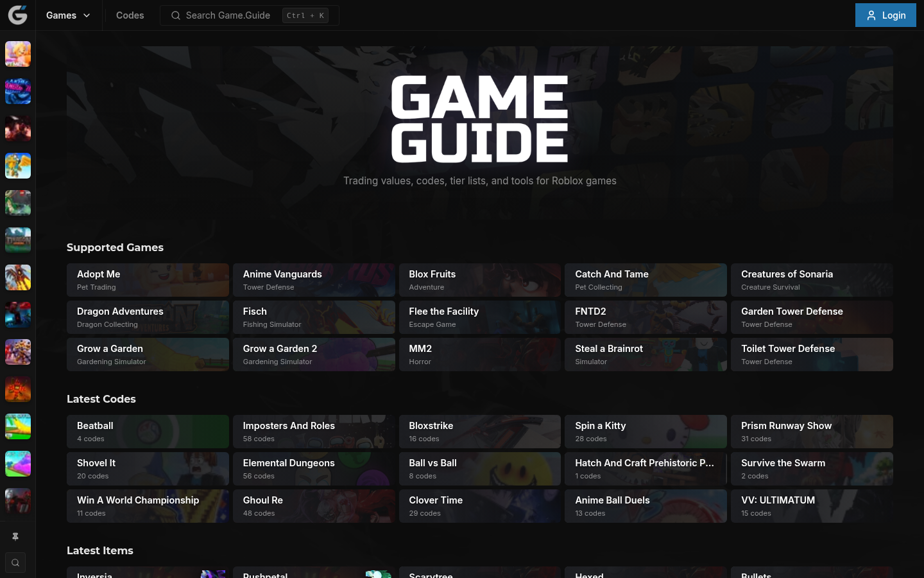This screenshot has height=578, width=924.
Task: Open Steal a Brainrot Simulator card
Action: click(x=646, y=355)
